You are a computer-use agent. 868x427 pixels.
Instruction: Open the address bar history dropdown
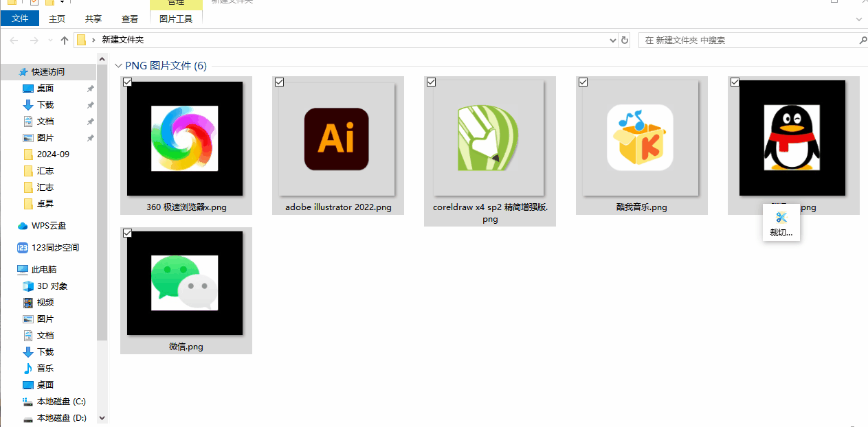[614, 41]
